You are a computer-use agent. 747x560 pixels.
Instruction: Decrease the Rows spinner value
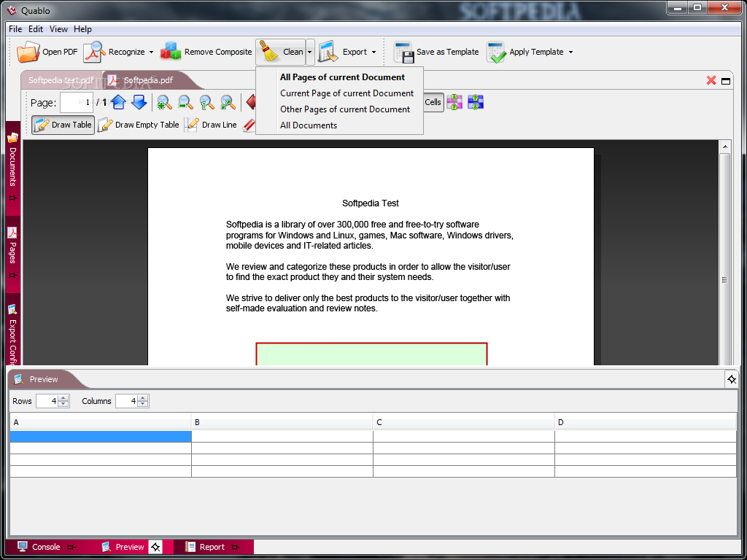63,404
